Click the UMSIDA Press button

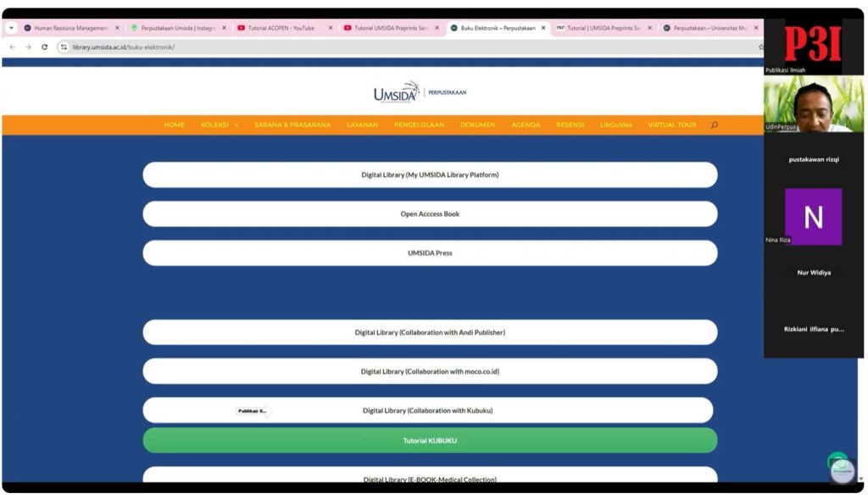[x=430, y=252]
